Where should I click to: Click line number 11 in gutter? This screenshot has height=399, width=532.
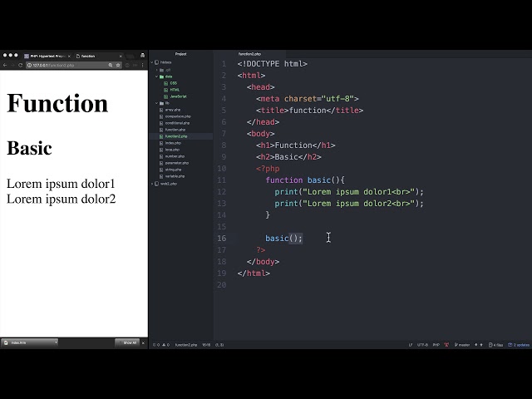tap(222, 180)
